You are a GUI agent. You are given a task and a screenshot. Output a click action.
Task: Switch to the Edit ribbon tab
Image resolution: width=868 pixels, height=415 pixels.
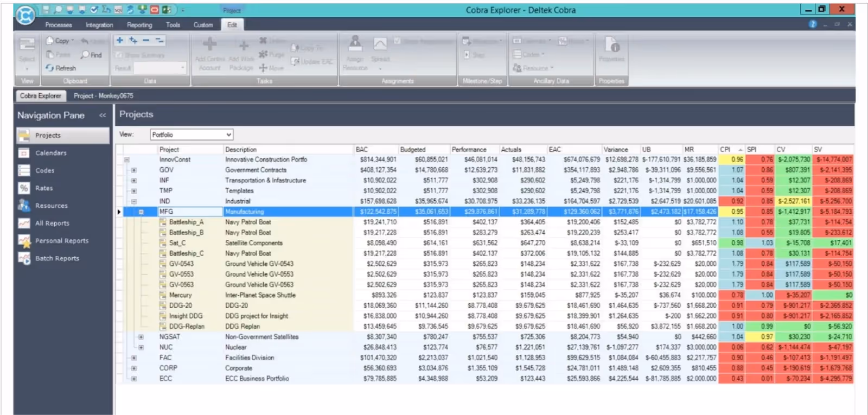click(232, 25)
